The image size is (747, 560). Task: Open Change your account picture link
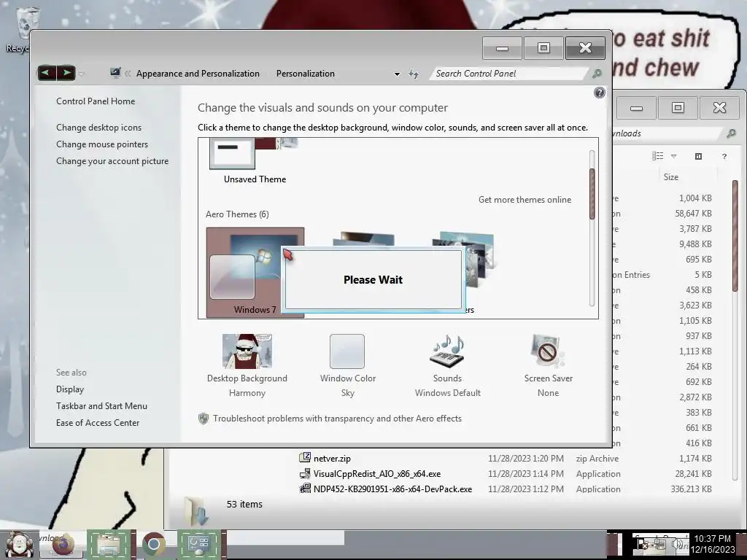[112, 161]
